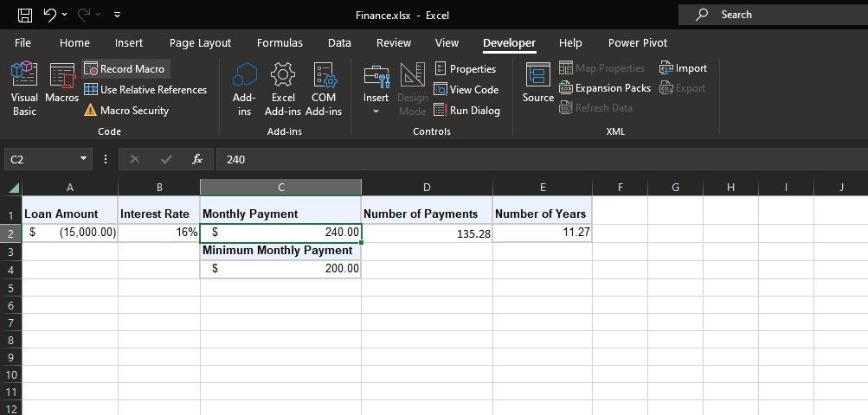
Task: Open the Power Pivot tab
Action: 638,42
